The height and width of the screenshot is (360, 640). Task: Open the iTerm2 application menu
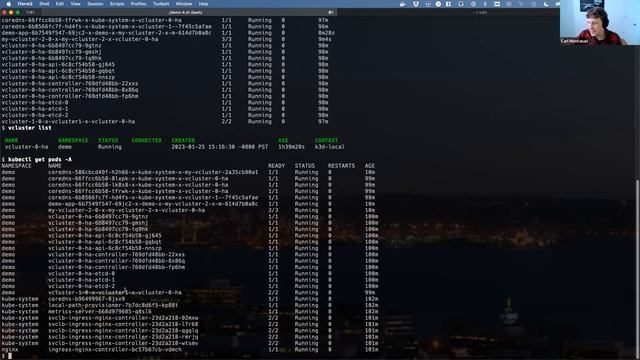[x=25, y=4]
